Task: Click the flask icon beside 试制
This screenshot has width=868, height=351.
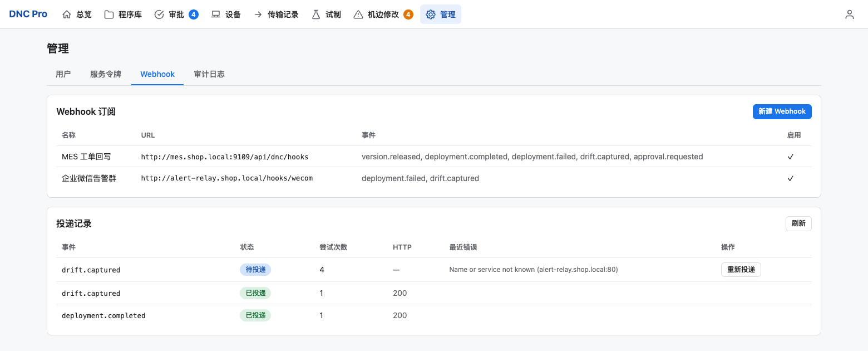Action: tap(316, 14)
